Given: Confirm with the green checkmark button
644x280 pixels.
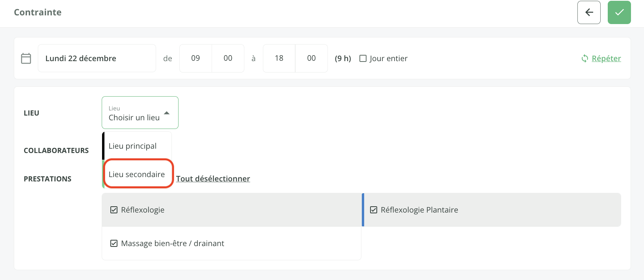Looking at the screenshot, I should pyautogui.click(x=619, y=13).
